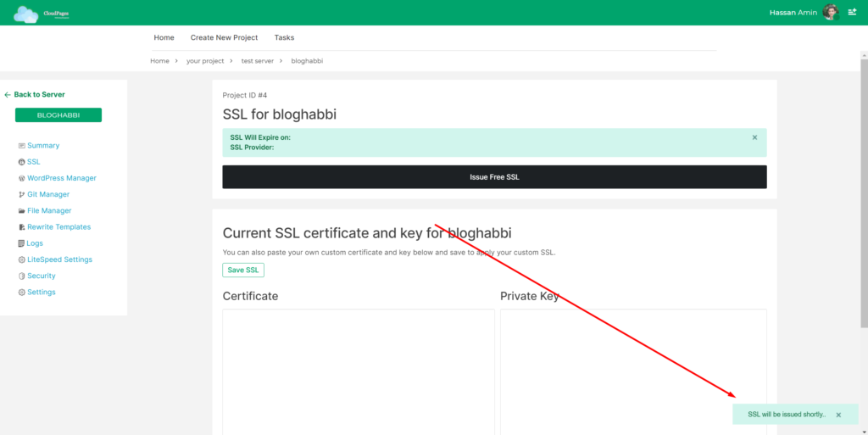Click the top-right menu list icon
The image size is (868, 435).
pos(853,12)
